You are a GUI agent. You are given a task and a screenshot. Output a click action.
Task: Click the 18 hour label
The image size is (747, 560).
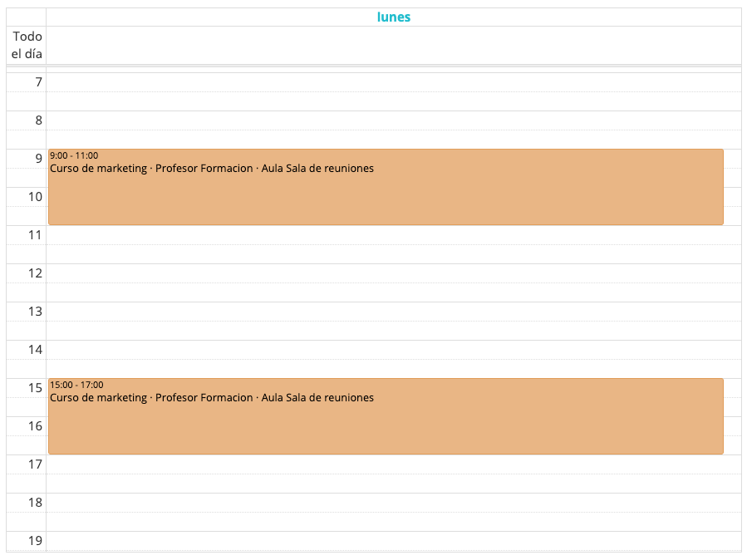35,503
